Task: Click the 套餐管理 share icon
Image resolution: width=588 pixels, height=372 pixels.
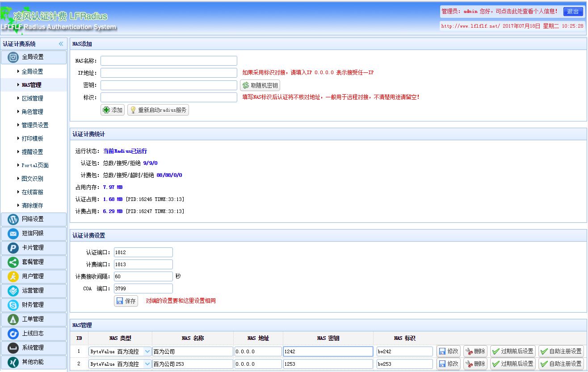Action: 13,262
